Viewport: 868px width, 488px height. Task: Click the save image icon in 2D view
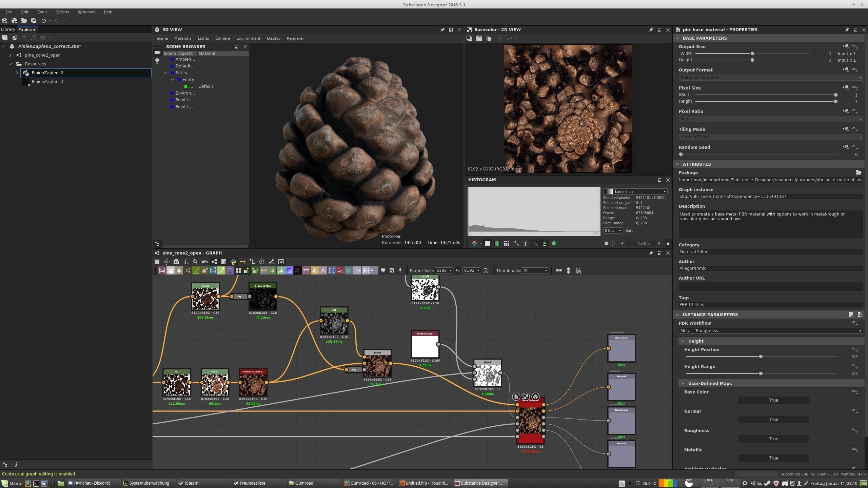(x=479, y=38)
